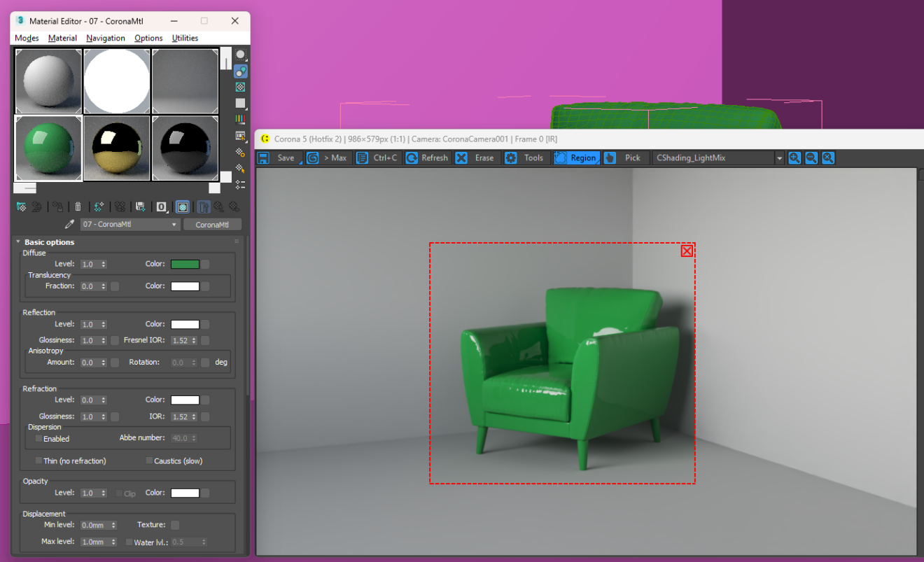Click the Refresh render icon
The height and width of the screenshot is (562, 924).
(x=412, y=158)
